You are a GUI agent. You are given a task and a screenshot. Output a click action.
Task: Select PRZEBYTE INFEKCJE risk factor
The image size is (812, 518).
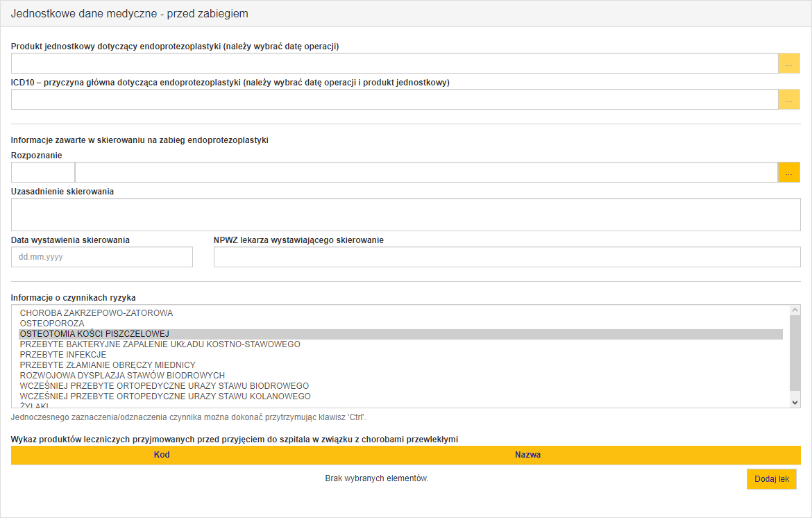pyautogui.click(x=63, y=355)
